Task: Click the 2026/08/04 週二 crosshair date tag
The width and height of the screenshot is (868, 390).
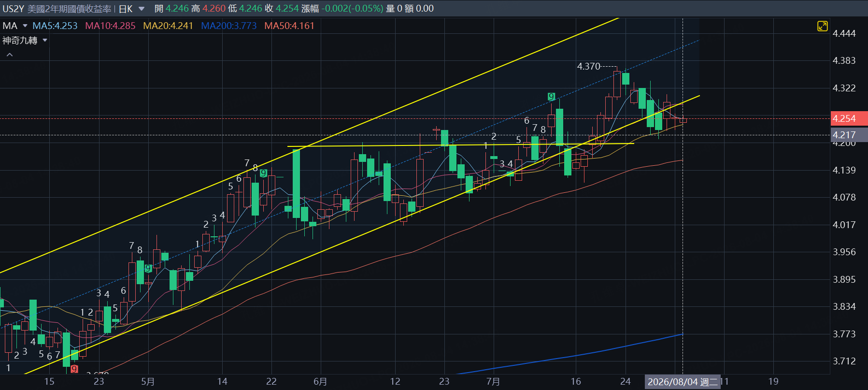Action: tap(683, 382)
